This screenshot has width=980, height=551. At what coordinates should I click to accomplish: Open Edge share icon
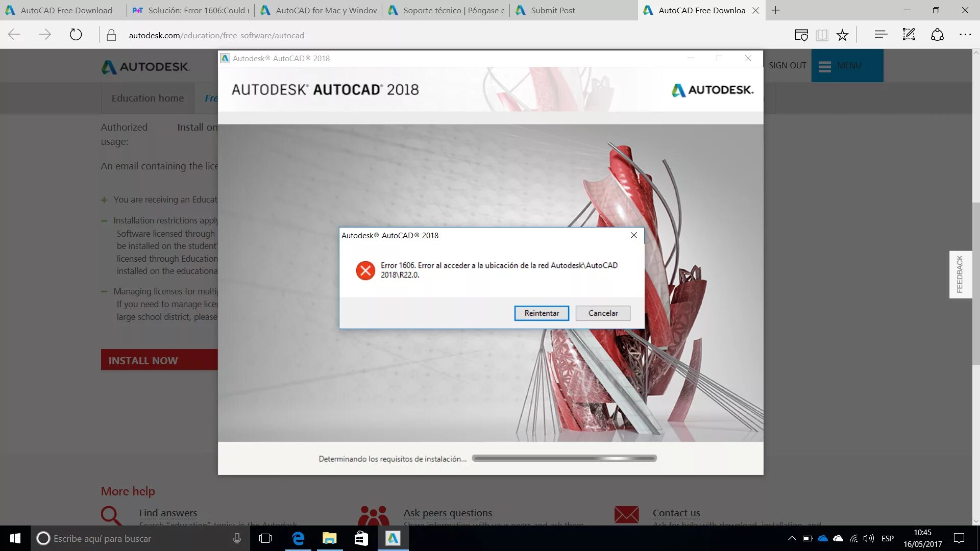point(937,35)
